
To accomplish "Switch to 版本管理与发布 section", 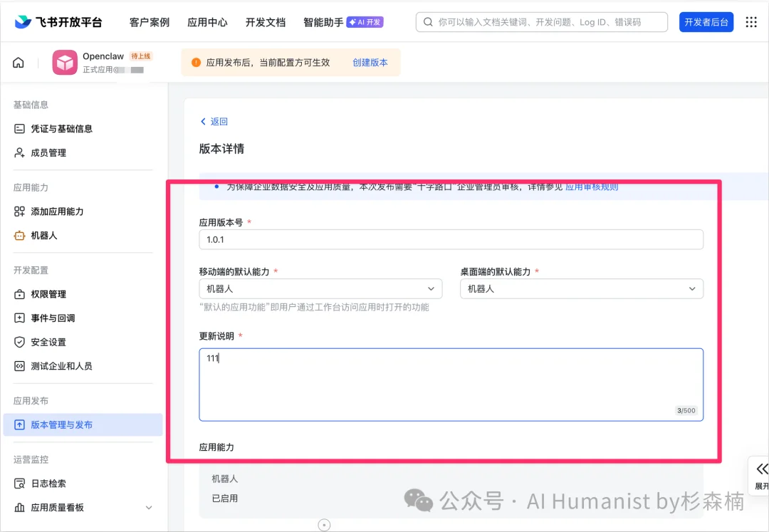I will point(67,424).
